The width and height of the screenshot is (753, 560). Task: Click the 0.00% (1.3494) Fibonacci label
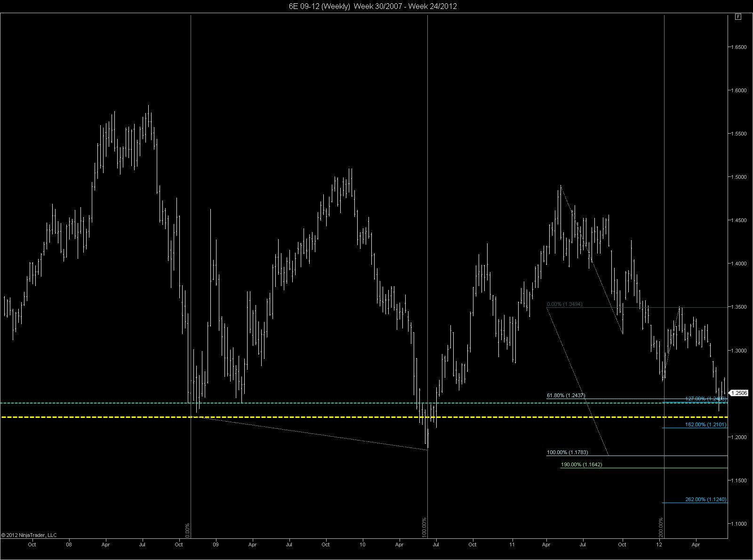[x=565, y=304]
